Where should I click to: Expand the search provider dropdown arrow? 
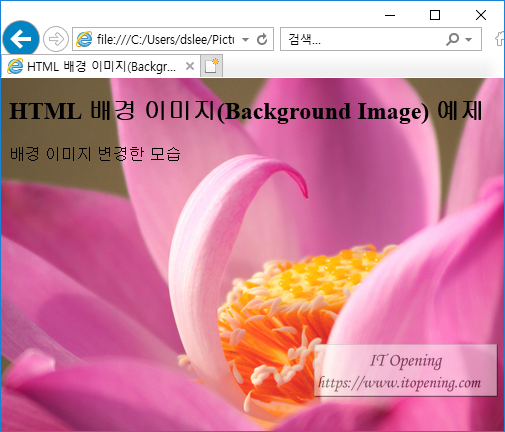[x=468, y=40]
